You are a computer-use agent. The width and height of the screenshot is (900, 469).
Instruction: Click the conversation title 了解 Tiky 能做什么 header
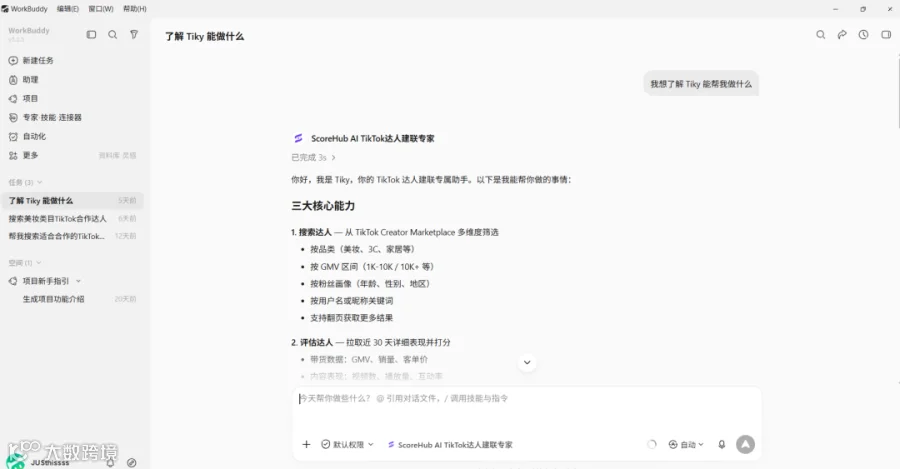[x=204, y=36]
